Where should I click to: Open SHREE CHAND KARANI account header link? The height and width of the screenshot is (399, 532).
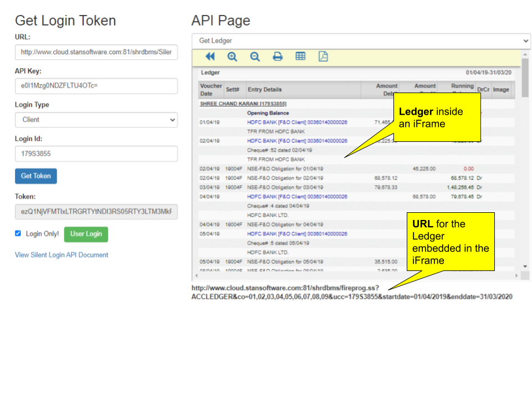pos(243,104)
